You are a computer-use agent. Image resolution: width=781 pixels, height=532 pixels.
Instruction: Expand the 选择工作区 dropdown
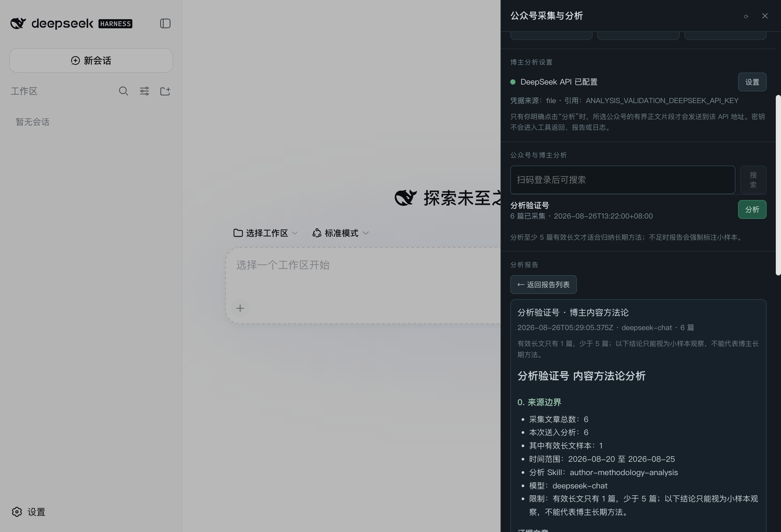[x=266, y=233]
